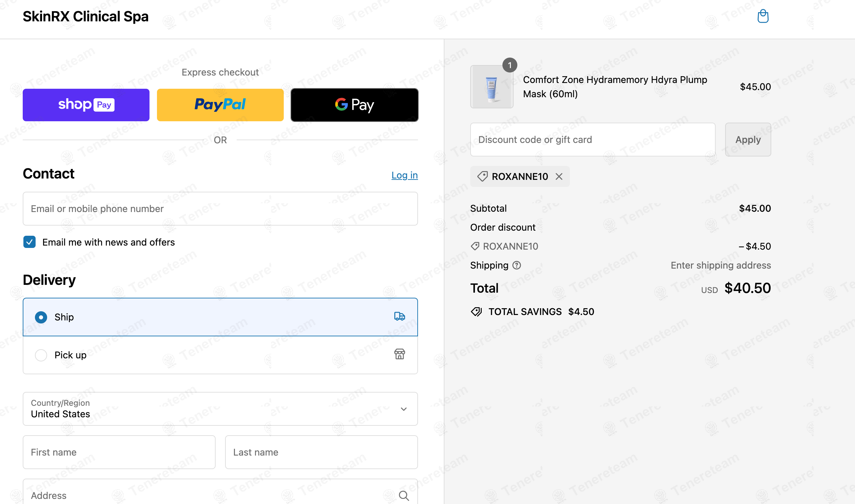
Task: Pay with Google Pay express checkout
Action: [354, 105]
